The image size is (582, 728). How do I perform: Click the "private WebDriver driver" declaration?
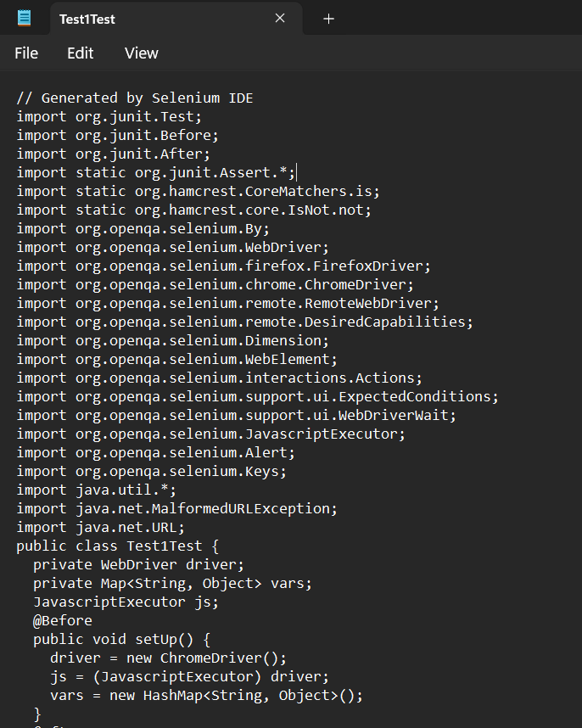pos(138,564)
